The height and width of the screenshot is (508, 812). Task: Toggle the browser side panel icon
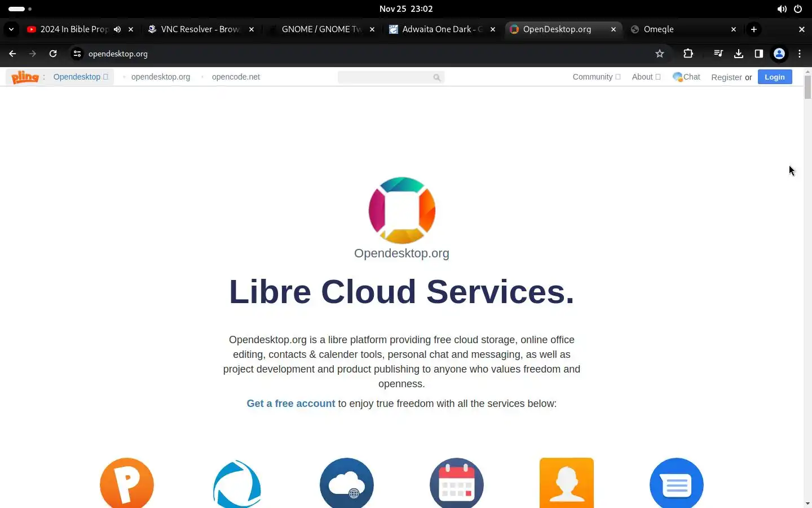click(x=759, y=54)
